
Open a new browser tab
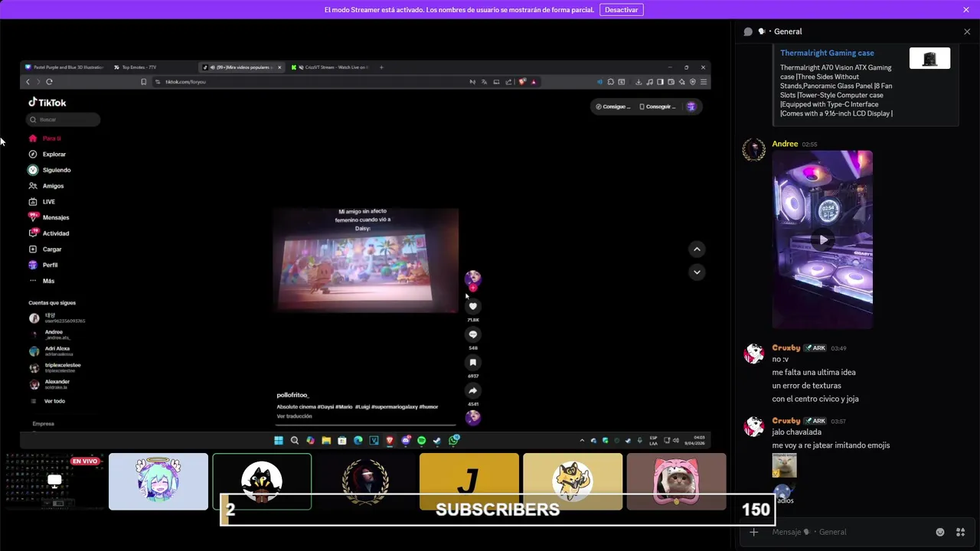pyautogui.click(x=381, y=67)
